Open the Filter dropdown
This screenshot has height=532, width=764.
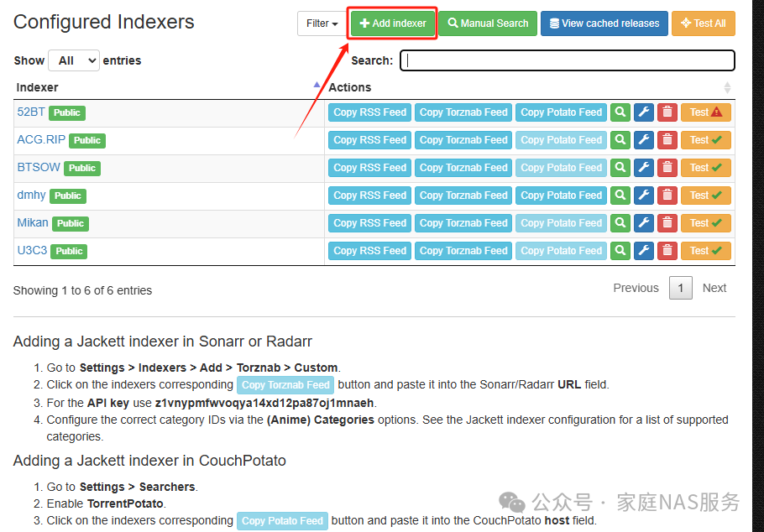pos(322,23)
